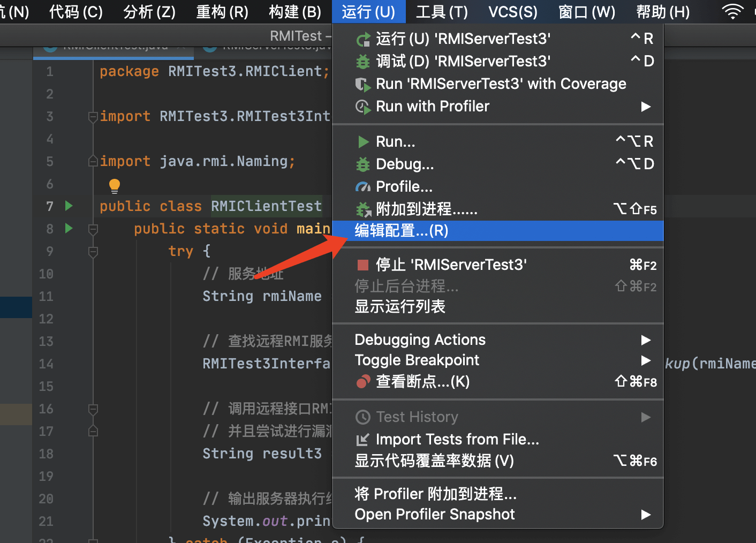Click the red stop icon for 'RMIServerTest3'
Screen dimensions: 756x543
[363, 265]
